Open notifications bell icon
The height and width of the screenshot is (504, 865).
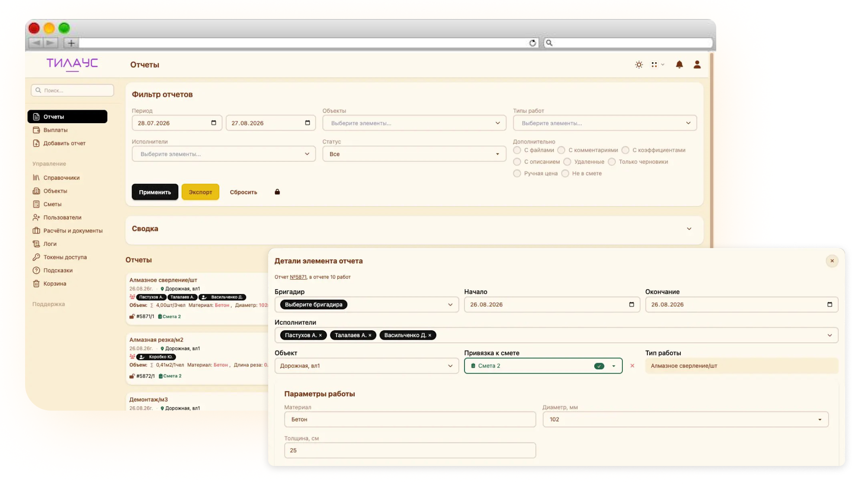(679, 65)
